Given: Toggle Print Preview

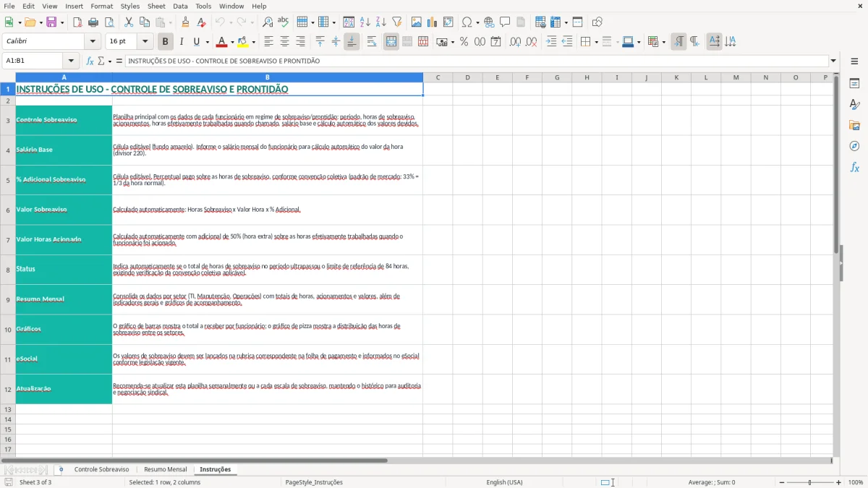Looking at the screenshot, I should pos(109,22).
